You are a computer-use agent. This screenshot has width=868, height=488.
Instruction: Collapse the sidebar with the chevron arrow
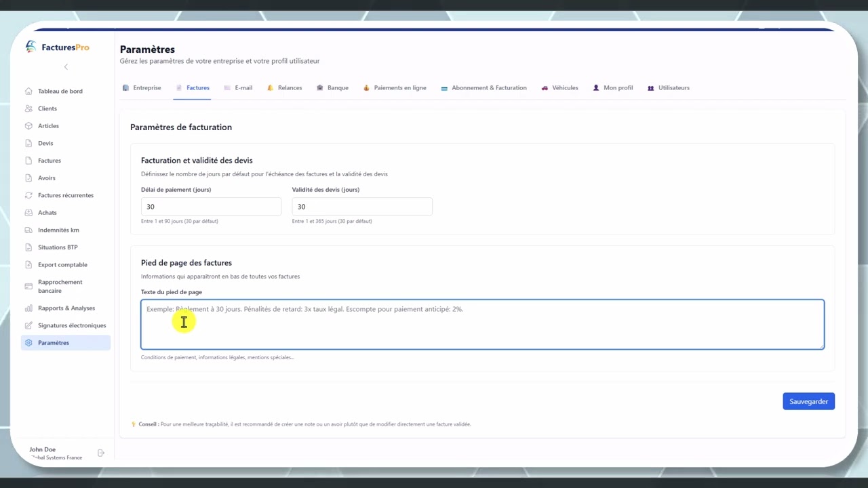[66, 66]
